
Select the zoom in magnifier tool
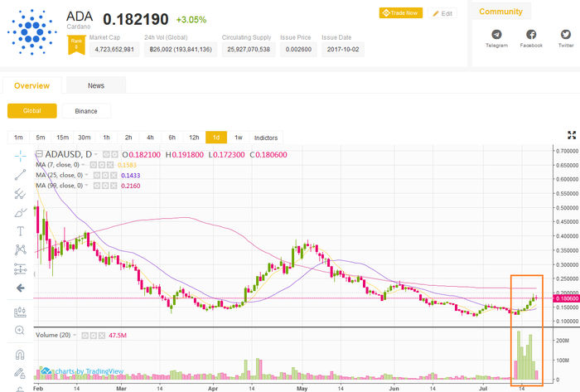coord(20,330)
